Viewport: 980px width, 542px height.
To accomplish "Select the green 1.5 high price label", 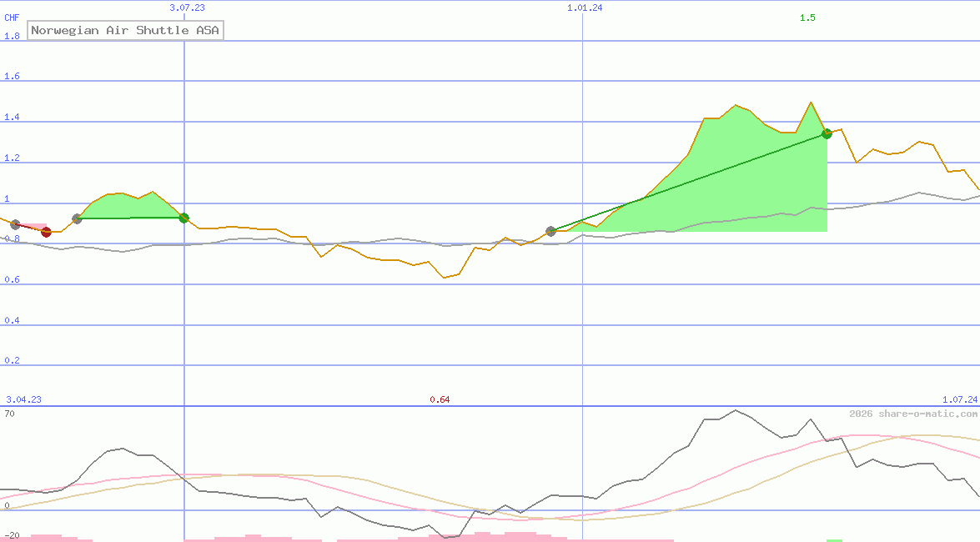I will pyautogui.click(x=807, y=18).
